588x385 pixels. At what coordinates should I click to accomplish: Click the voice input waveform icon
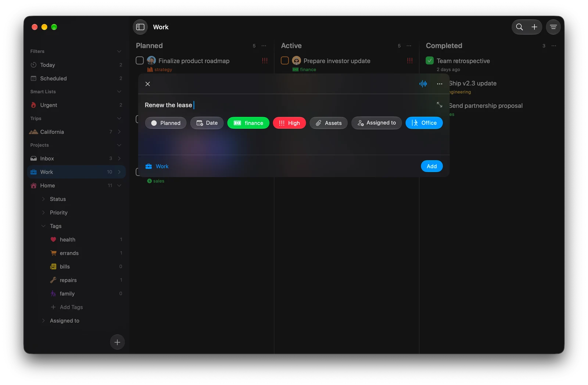coord(423,84)
